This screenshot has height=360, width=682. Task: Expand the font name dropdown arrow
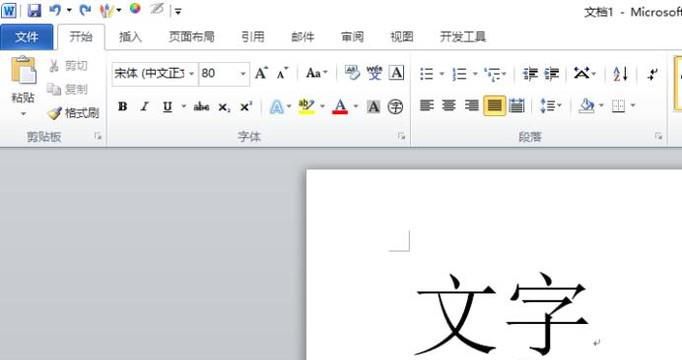tap(191, 73)
